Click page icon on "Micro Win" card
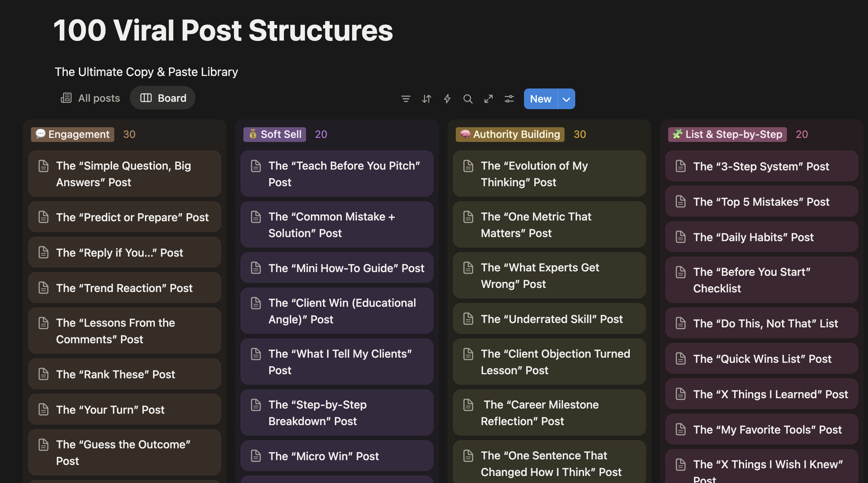868x483 pixels. (x=256, y=456)
